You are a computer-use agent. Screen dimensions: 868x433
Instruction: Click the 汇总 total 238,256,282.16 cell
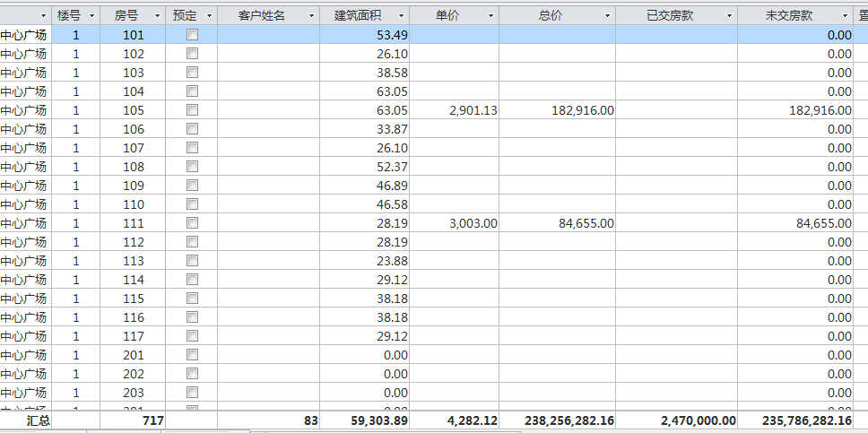[557, 420]
